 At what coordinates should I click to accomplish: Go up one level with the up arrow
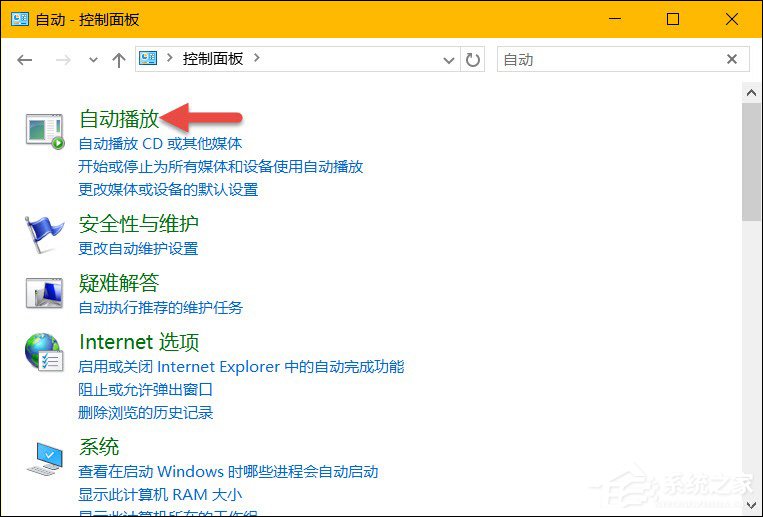click(x=119, y=60)
